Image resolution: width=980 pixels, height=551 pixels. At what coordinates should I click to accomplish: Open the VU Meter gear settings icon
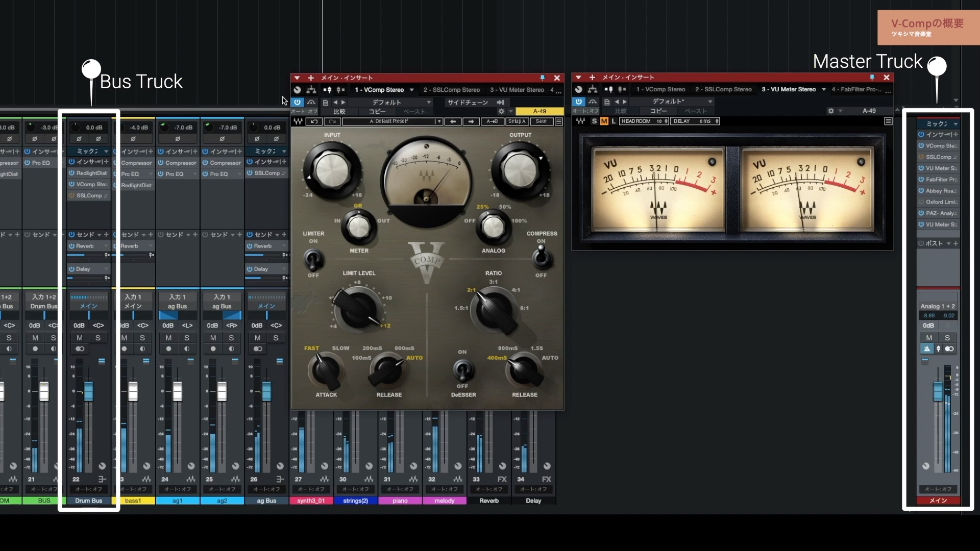(x=831, y=111)
